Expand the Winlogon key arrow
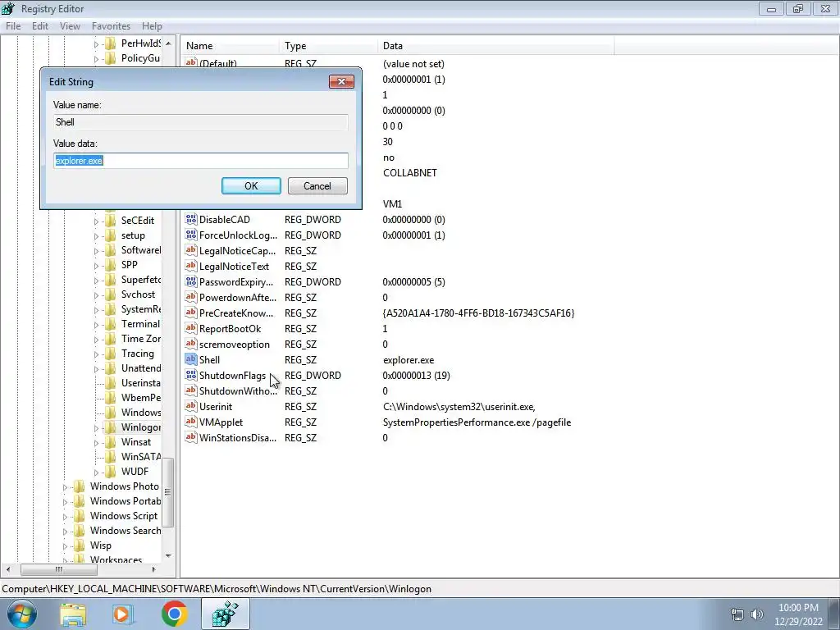The image size is (840, 630). coord(96,427)
